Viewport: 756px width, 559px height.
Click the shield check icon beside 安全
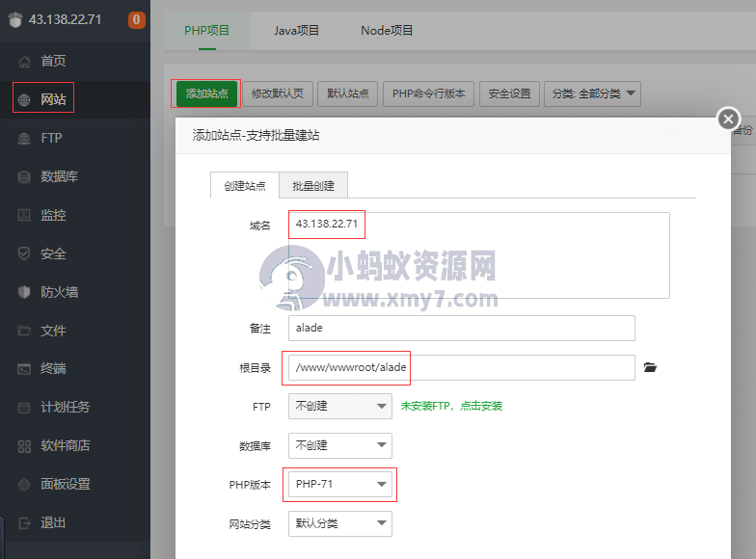point(24,253)
